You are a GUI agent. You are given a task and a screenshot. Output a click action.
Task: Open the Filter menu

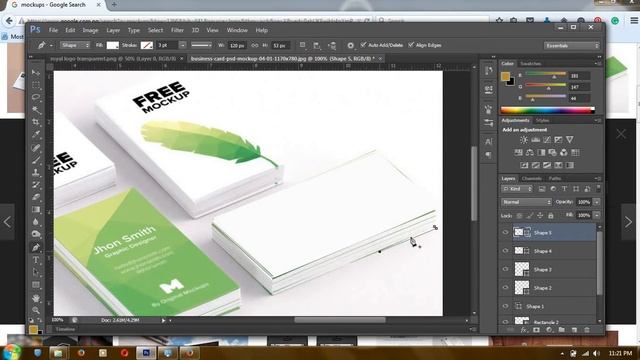point(177,30)
